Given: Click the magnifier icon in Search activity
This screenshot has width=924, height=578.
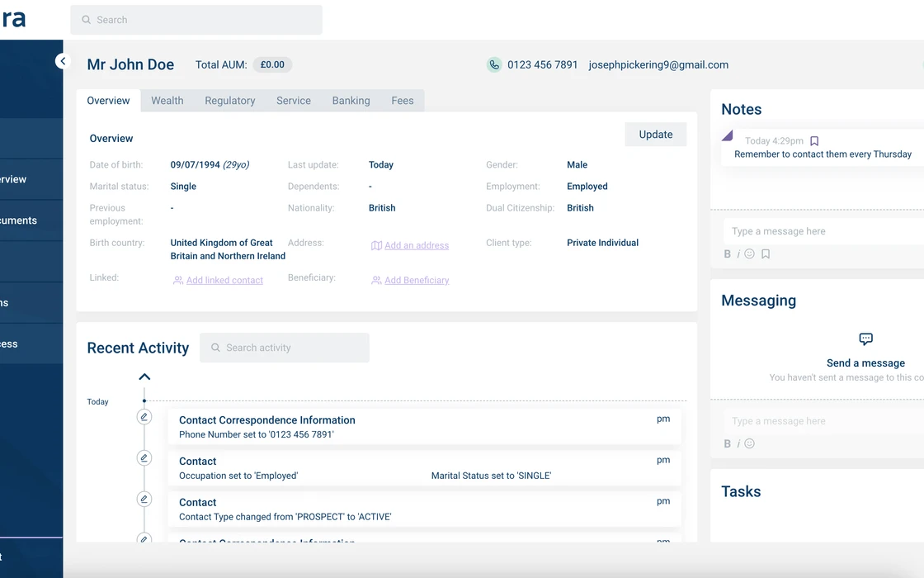Looking at the screenshot, I should [x=215, y=348].
